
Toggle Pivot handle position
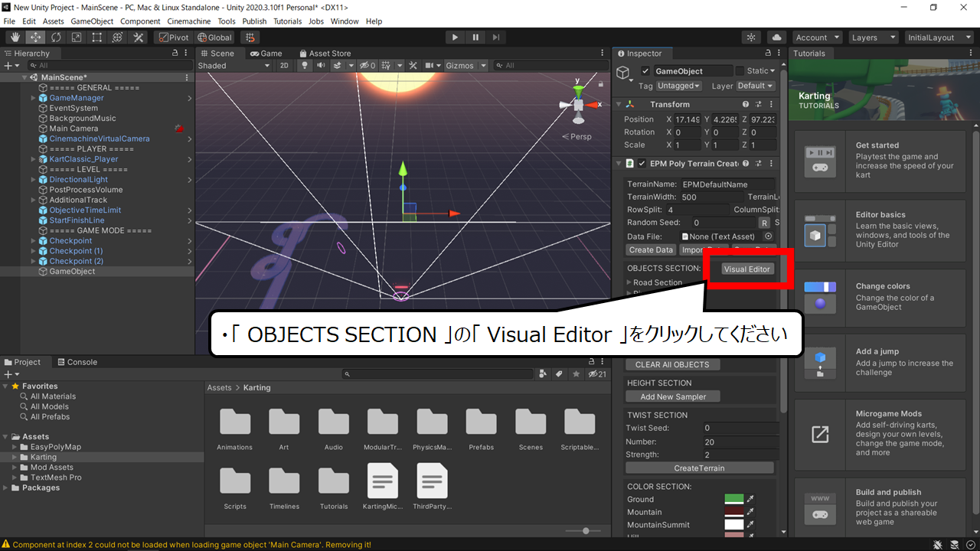coord(173,37)
